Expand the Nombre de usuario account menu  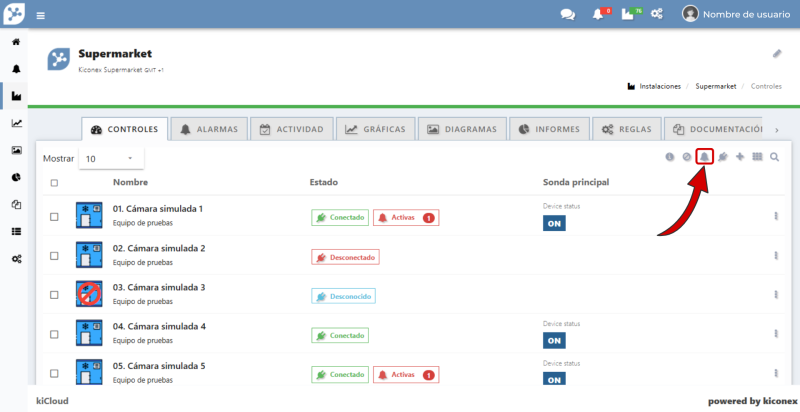point(735,14)
